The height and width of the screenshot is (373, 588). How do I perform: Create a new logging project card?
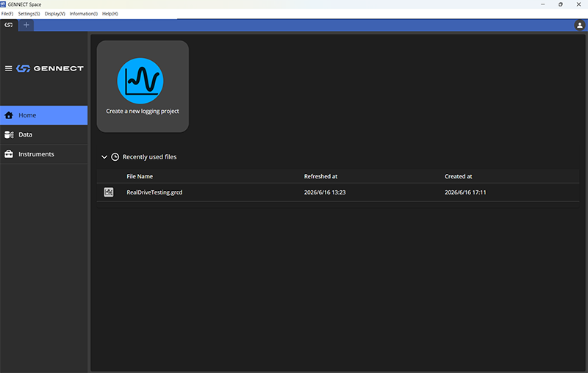(143, 87)
